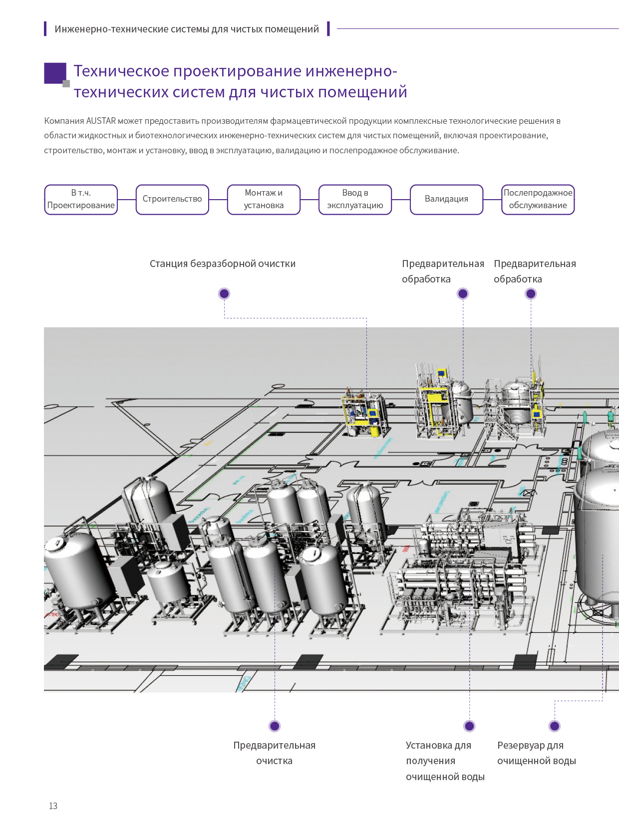
Task: Click the 'Резервуар для очищенной воды' caption
Action: (x=537, y=753)
